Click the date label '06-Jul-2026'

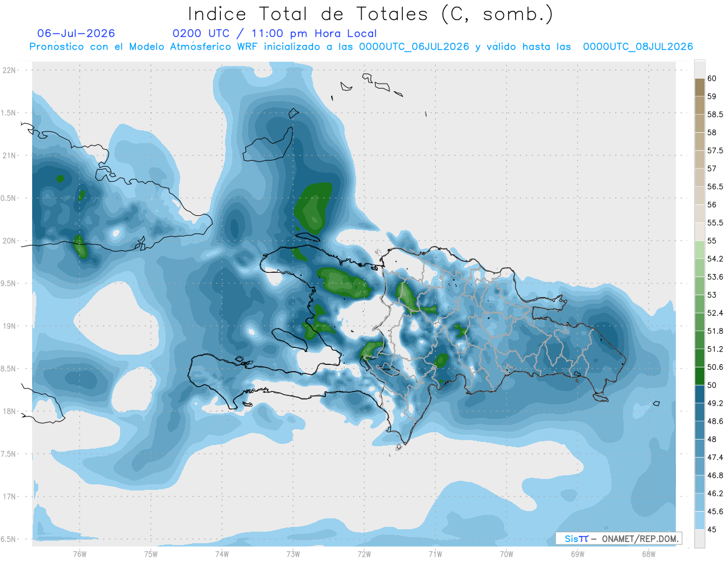coord(76,33)
